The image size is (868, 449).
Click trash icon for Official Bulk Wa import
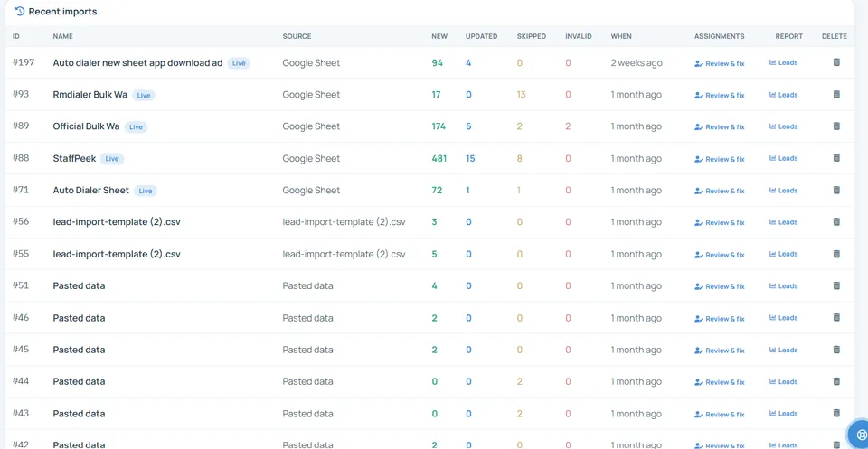pyautogui.click(x=836, y=126)
